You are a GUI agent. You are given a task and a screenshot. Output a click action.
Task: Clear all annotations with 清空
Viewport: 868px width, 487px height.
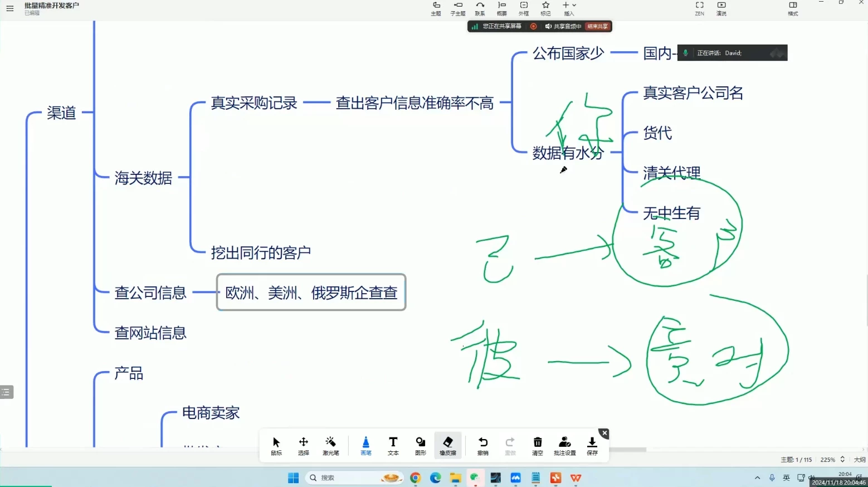[537, 445]
